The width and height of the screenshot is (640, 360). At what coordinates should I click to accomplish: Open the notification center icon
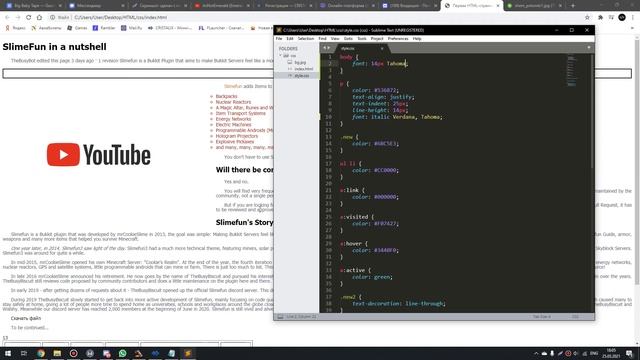630,353
